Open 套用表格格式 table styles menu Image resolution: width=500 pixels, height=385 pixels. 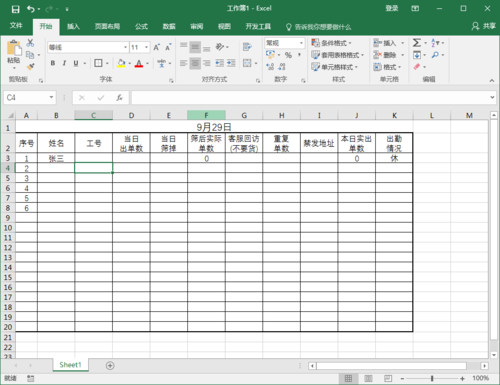pos(337,55)
